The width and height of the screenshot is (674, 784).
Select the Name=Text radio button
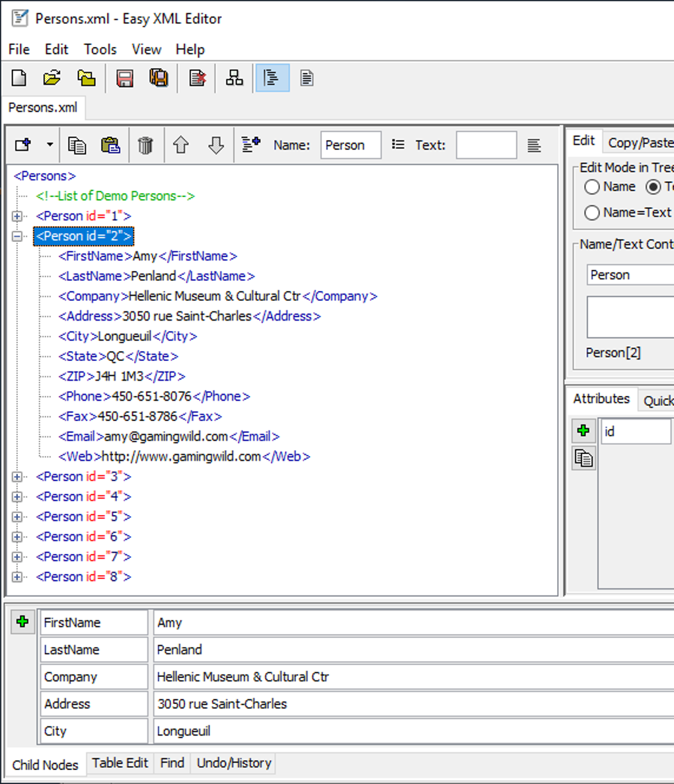[592, 212]
